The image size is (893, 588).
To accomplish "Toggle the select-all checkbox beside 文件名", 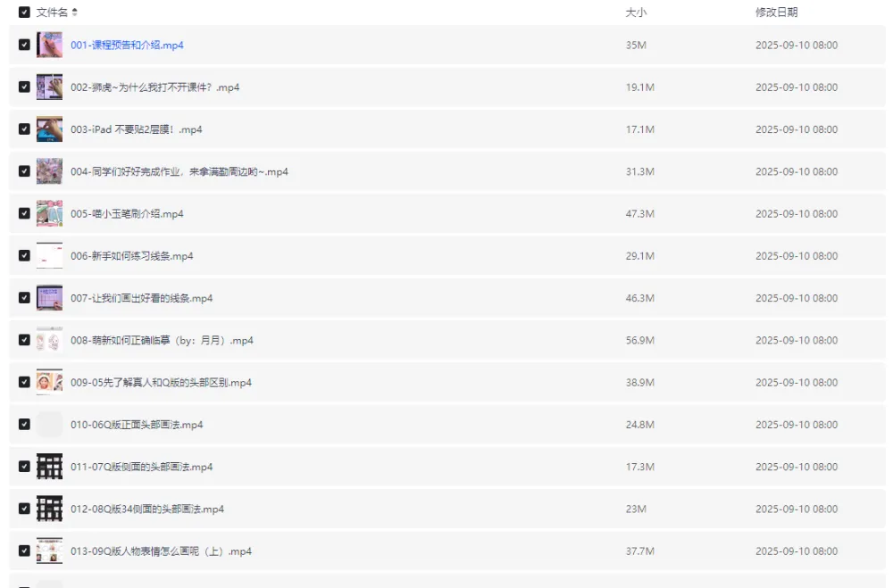I will coord(24,12).
